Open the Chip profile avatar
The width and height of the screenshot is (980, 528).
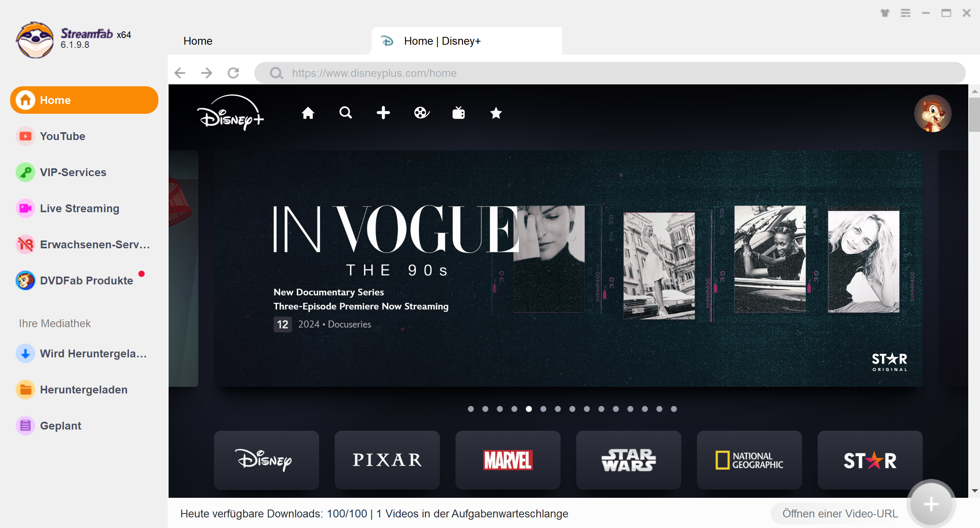pos(933,113)
